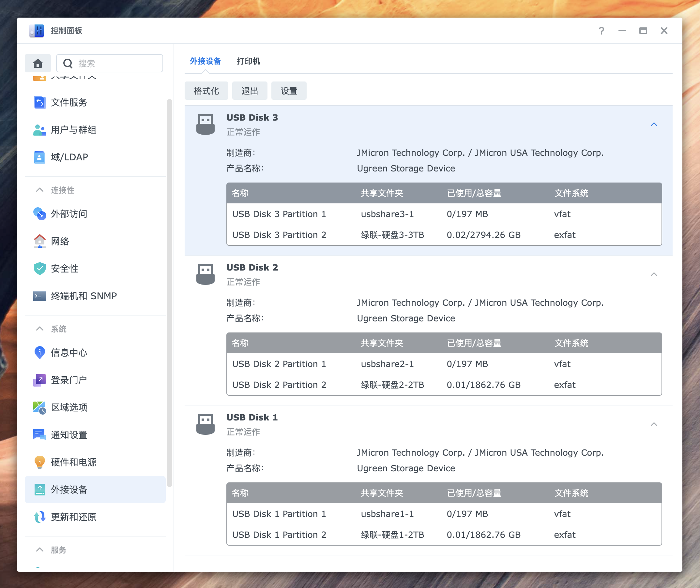Screen dimensions: 700x588
Task: Open the help question mark icon
Action: click(x=601, y=31)
